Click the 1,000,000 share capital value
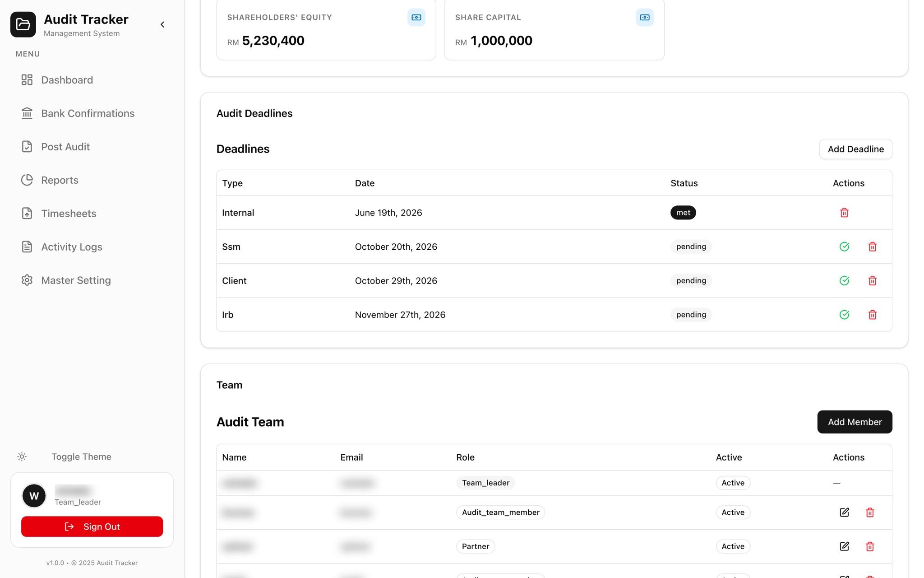Viewport: 924px width, 578px height. pos(501,41)
